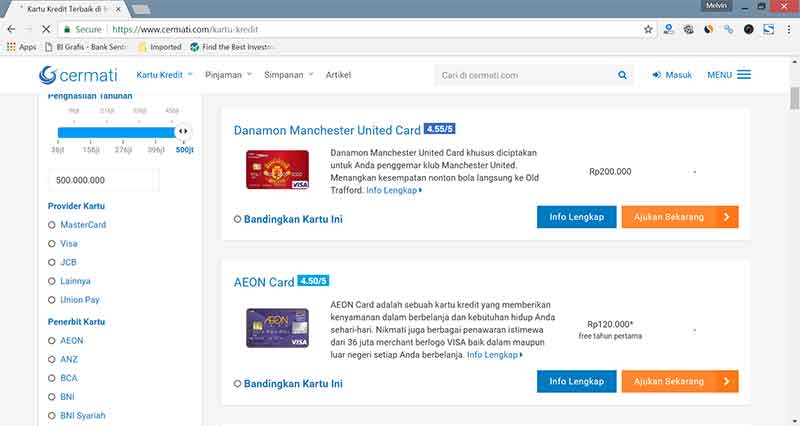Click the income slider handle
This screenshot has height=426, width=800.
click(x=183, y=132)
